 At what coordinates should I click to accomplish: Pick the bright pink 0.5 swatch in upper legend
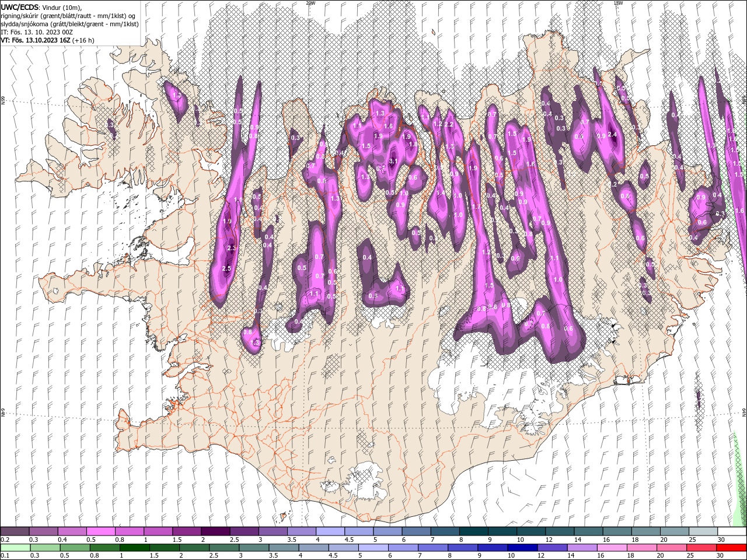pyautogui.click(x=100, y=531)
